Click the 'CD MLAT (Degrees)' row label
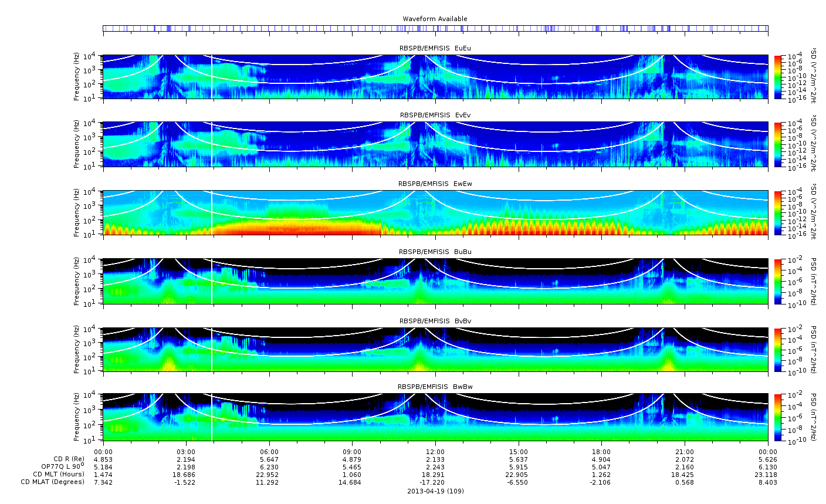 point(53,482)
